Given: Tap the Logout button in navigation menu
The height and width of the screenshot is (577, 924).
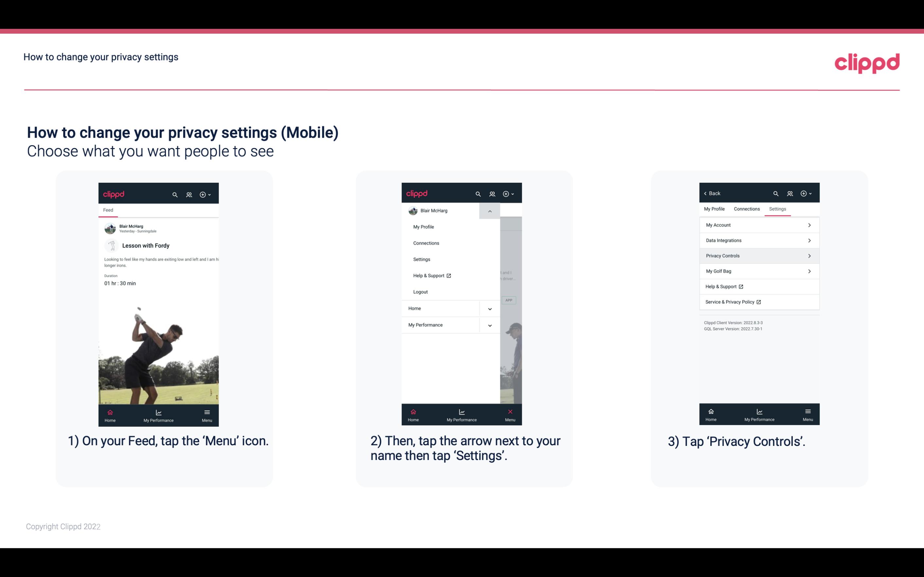Looking at the screenshot, I should point(420,292).
